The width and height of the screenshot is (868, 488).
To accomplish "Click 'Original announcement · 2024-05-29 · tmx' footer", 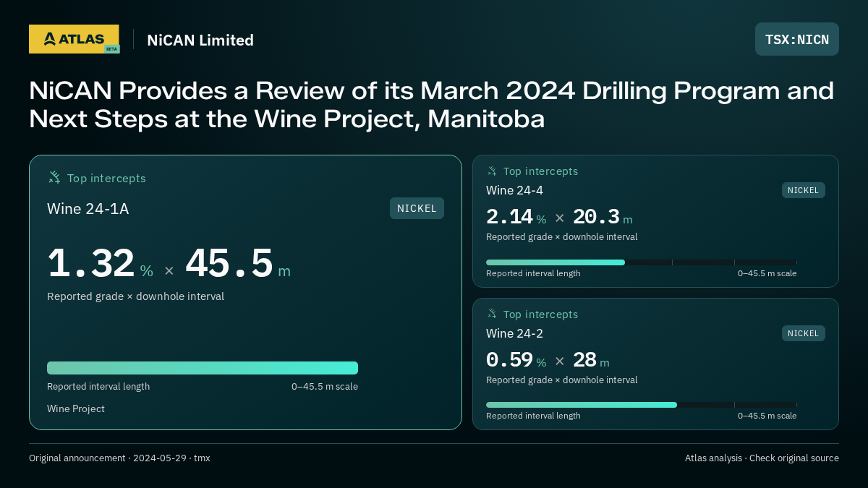I will [x=119, y=458].
